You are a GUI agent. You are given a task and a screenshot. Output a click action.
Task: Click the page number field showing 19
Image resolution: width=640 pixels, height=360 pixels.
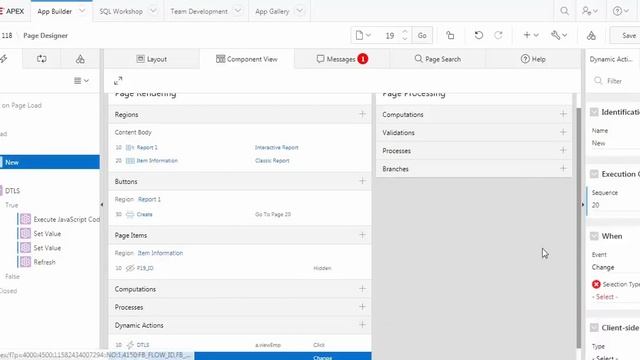[389, 36]
